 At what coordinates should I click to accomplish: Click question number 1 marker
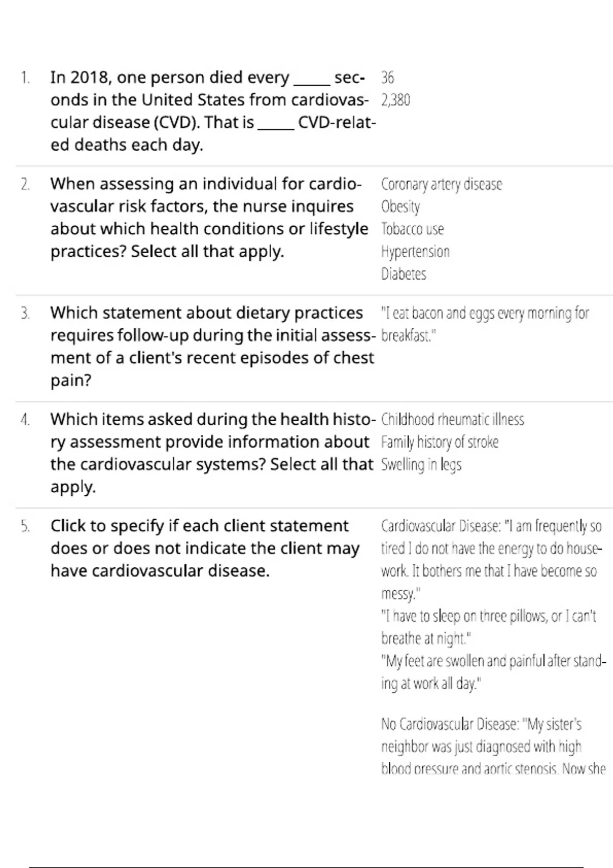pos(25,78)
